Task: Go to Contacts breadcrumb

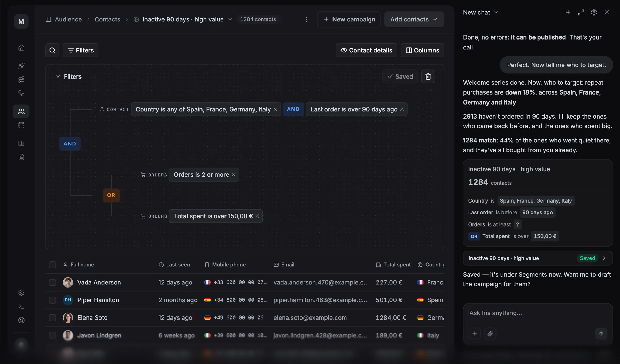Action: tap(107, 19)
